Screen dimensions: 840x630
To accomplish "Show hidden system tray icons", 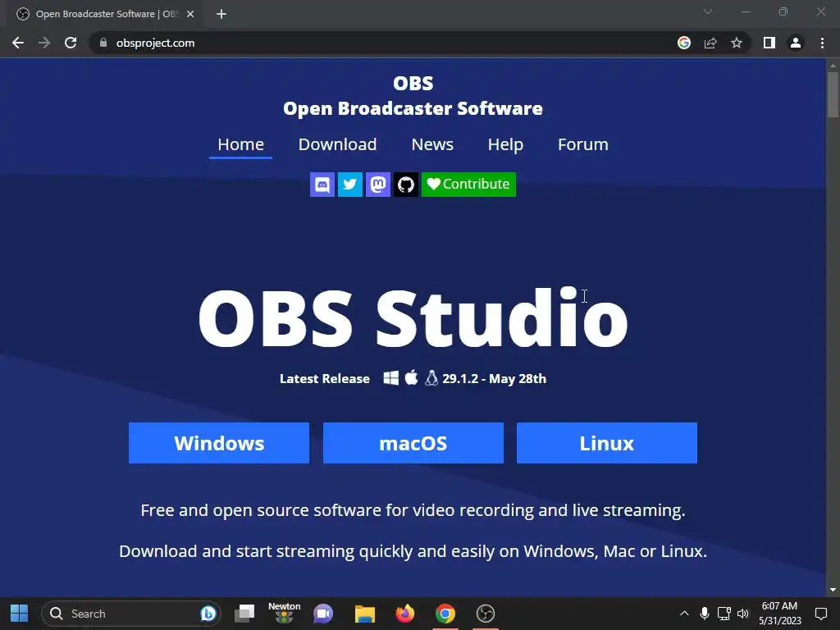I will [x=684, y=614].
